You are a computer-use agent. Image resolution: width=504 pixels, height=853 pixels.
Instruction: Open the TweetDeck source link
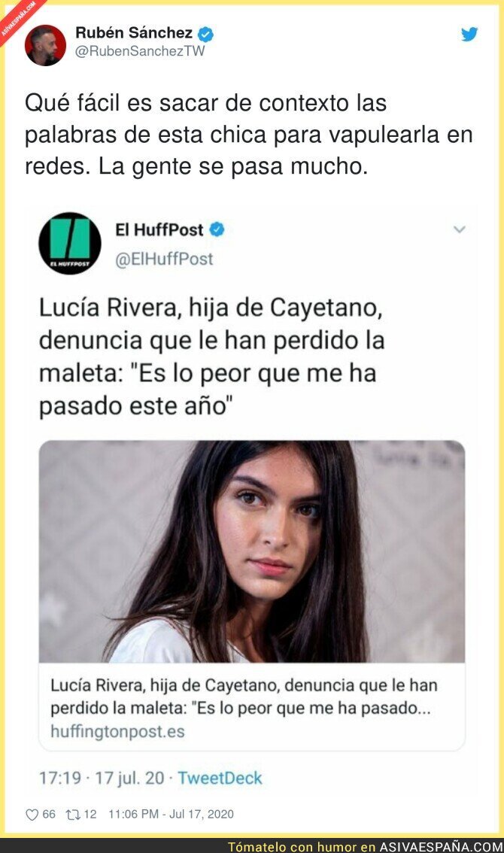coord(220,778)
